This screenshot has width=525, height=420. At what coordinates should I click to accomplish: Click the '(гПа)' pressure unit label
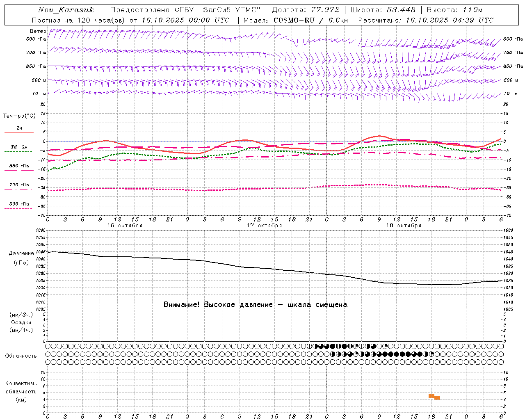[x=21, y=263]
